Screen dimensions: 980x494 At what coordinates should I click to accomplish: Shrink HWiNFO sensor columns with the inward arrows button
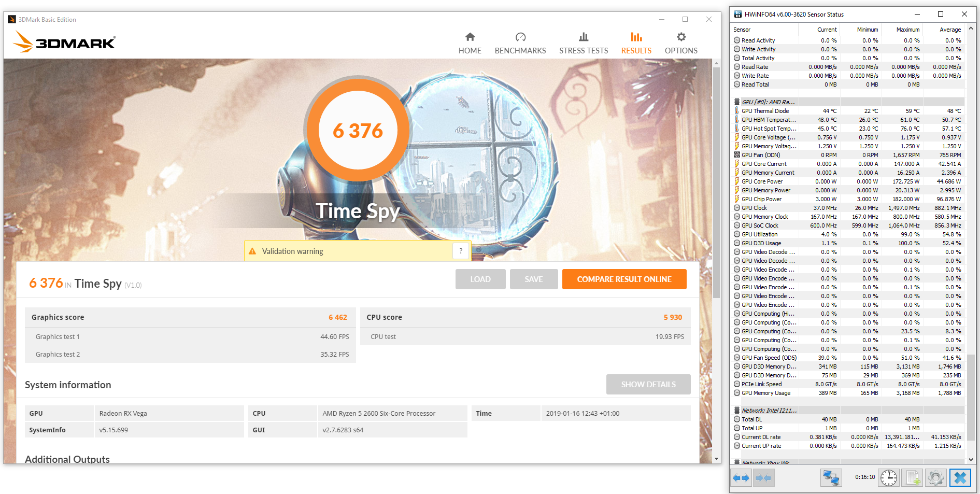pos(763,478)
